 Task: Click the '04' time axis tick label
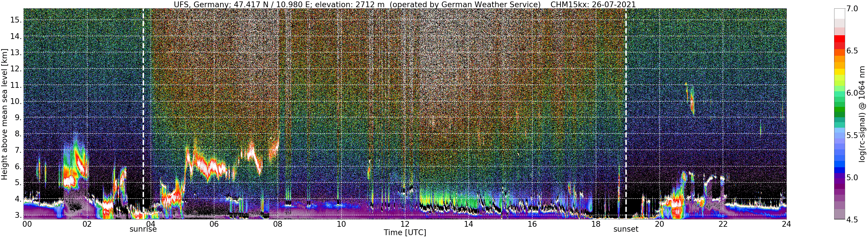click(151, 224)
